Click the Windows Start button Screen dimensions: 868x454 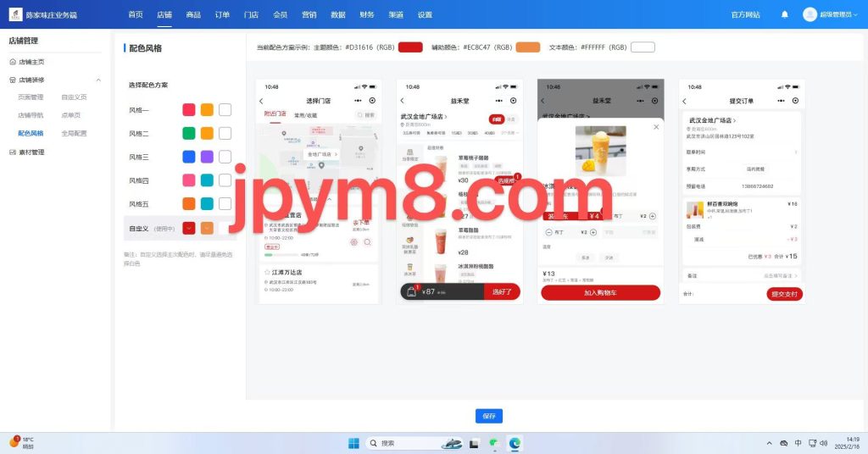[353, 443]
